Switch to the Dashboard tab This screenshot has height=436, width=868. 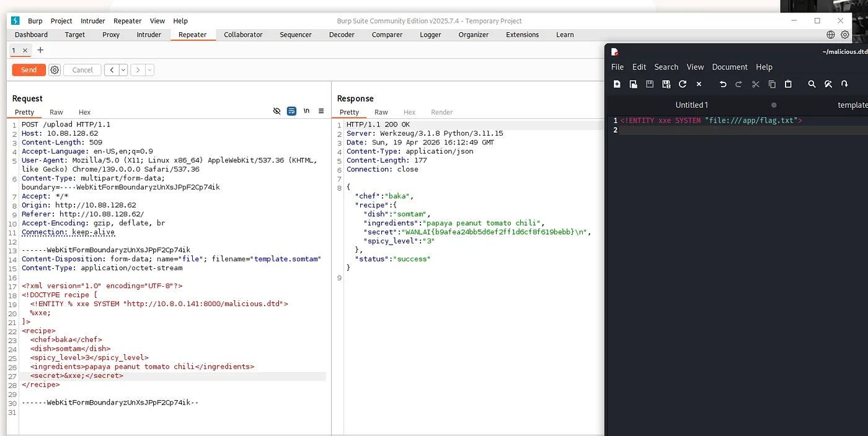tap(31, 35)
